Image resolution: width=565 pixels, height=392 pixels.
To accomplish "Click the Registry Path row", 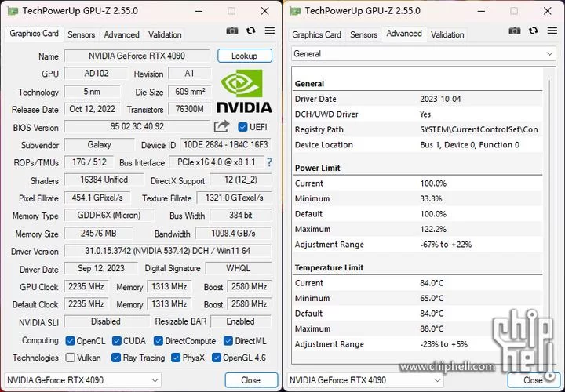I will coord(418,129).
